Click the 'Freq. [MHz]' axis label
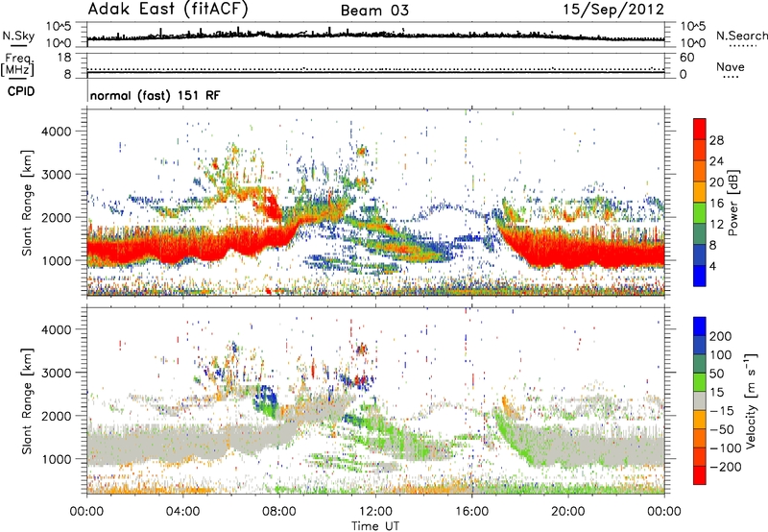This screenshot has height=532, width=768. click(17, 64)
